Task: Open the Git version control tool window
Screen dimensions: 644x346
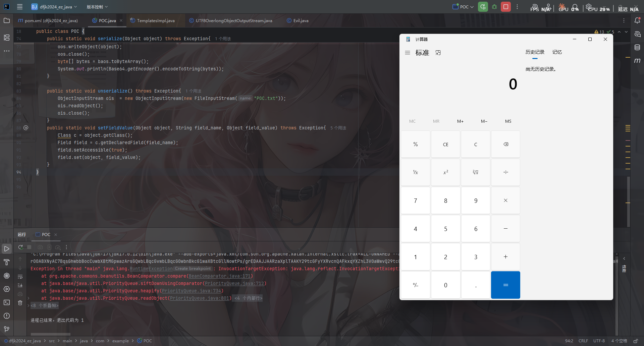Action: [x=7, y=329]
